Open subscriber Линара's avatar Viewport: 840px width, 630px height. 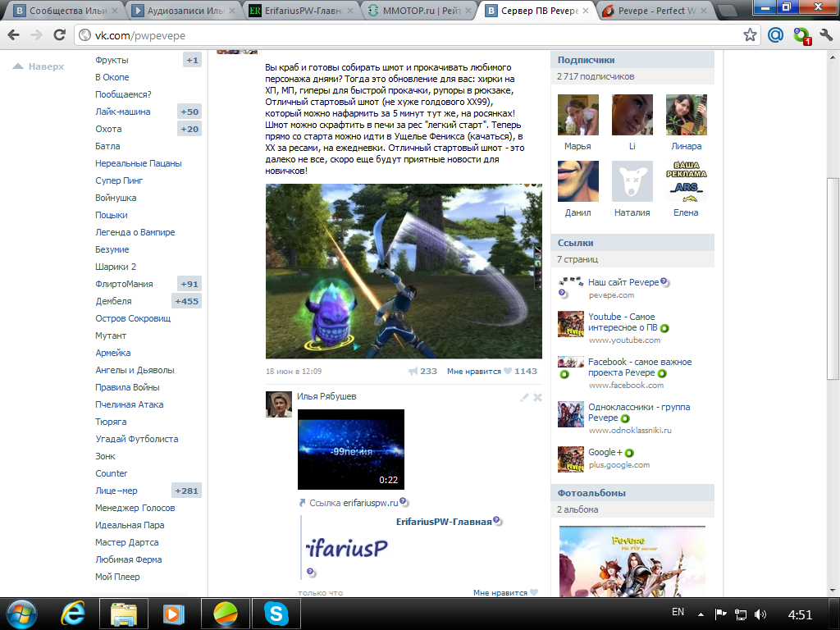point(687,115)
